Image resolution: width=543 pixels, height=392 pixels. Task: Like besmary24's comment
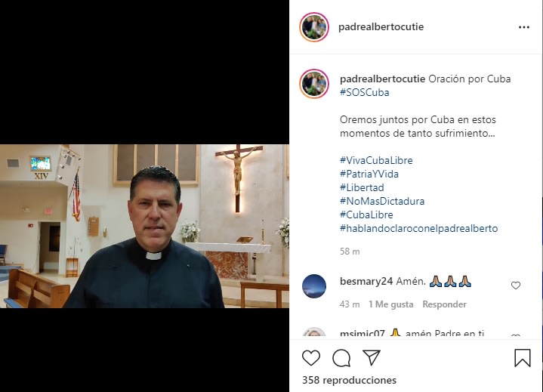(x=516, y=286)
